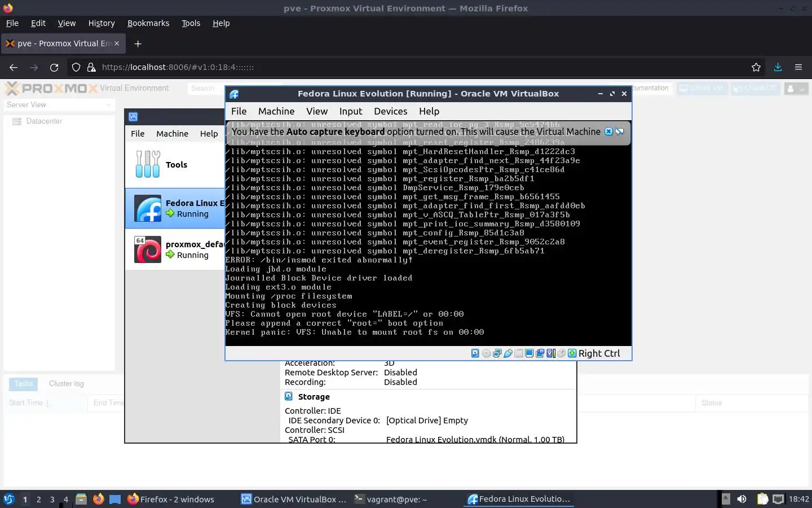Select Tools in VirtualBox Manager sidebar
The image size is (812, 508).
175,165
